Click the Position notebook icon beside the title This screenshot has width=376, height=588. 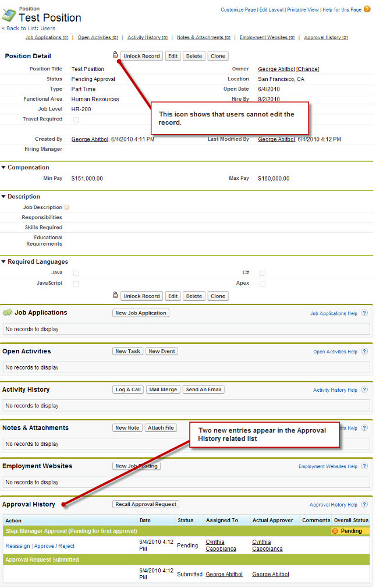coord(9,15)
